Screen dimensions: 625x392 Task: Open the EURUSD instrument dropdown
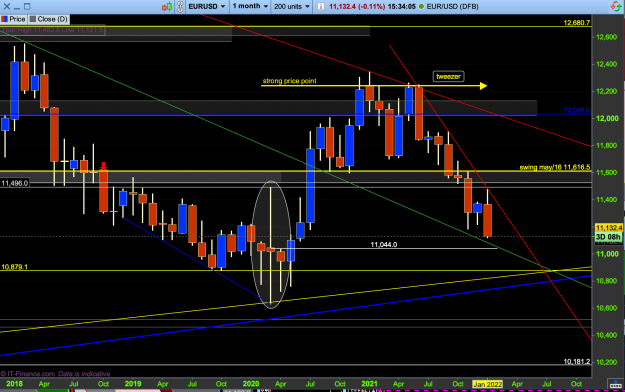[206, 6]
